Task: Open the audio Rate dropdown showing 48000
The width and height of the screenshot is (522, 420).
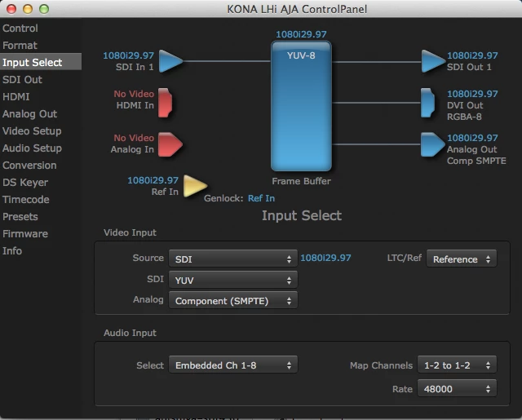Action: coord(457,388)
